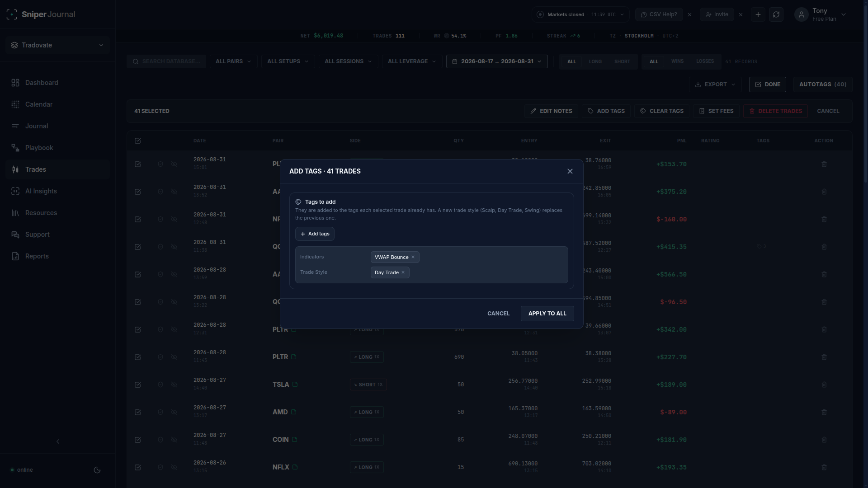Open the Tradovate account dropdown

pos(57,45)
